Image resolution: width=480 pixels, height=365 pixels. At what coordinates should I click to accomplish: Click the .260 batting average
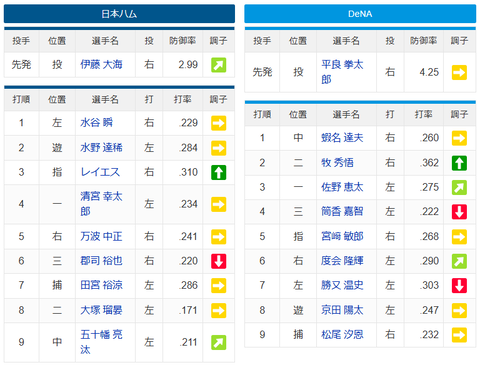click(x=430, y=138)
